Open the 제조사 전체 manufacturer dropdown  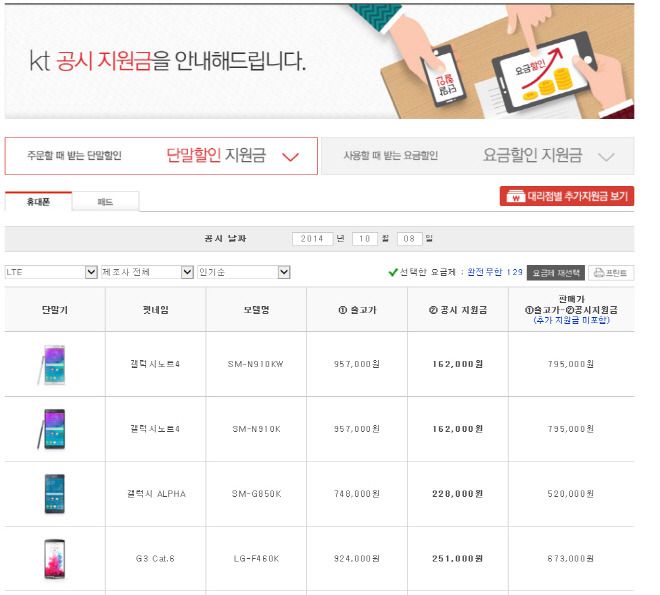pyautogui.click(x=147, y=272)
